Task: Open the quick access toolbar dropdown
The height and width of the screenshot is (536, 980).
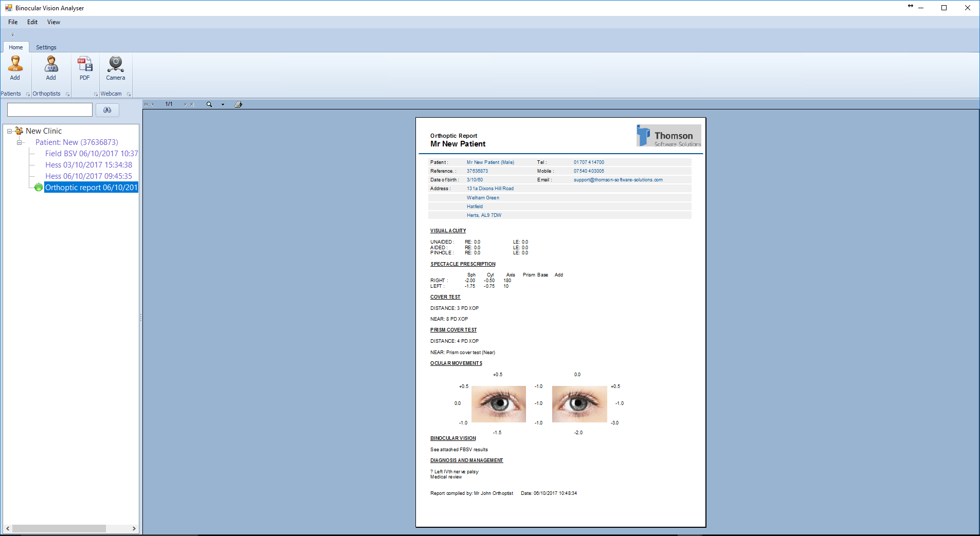Action: (12, 34)
